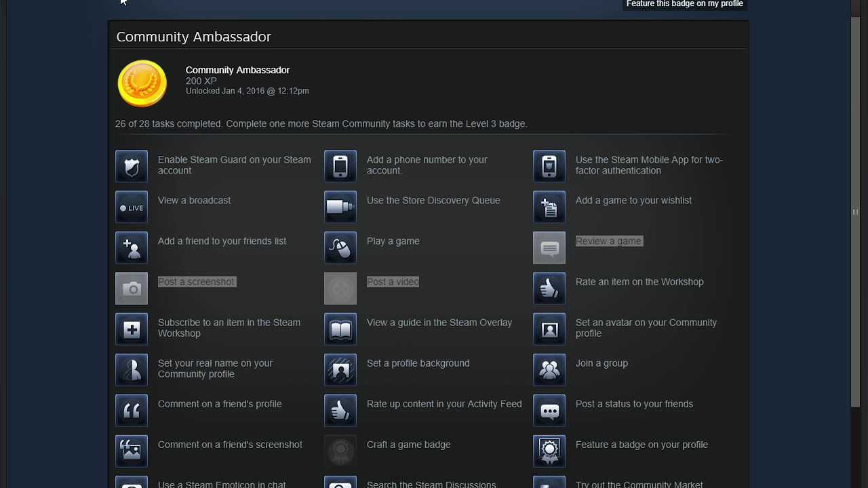Click View a guide in the Steam Overlay

coord(439,323)
